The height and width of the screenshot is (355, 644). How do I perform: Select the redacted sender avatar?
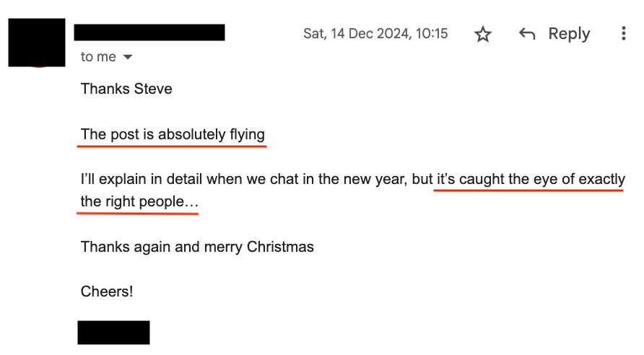pyautogui.click(x=37, y=43)
